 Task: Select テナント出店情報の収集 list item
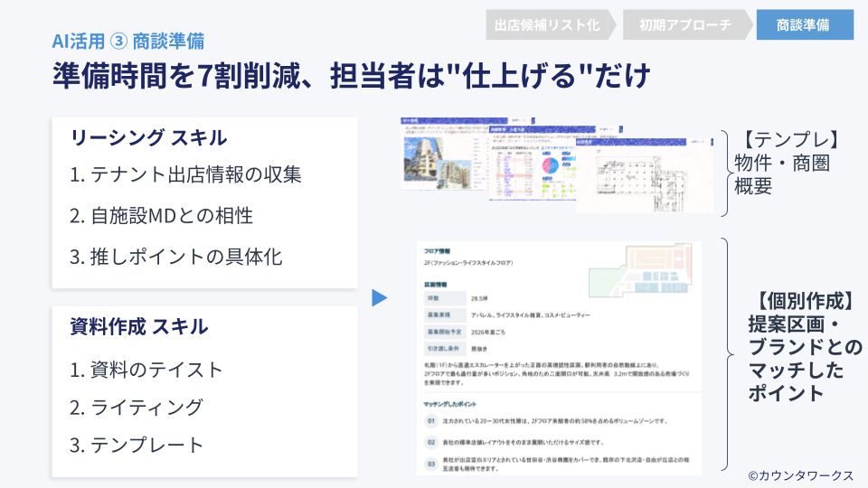185,175
